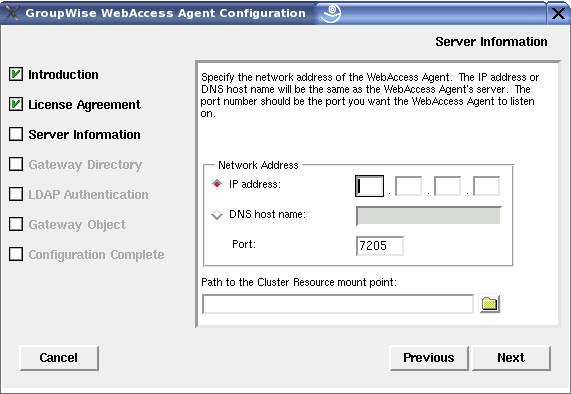This screenshot has width=571, height=394.
Task: Click the Network Address group label
Action: pos(258,165)
